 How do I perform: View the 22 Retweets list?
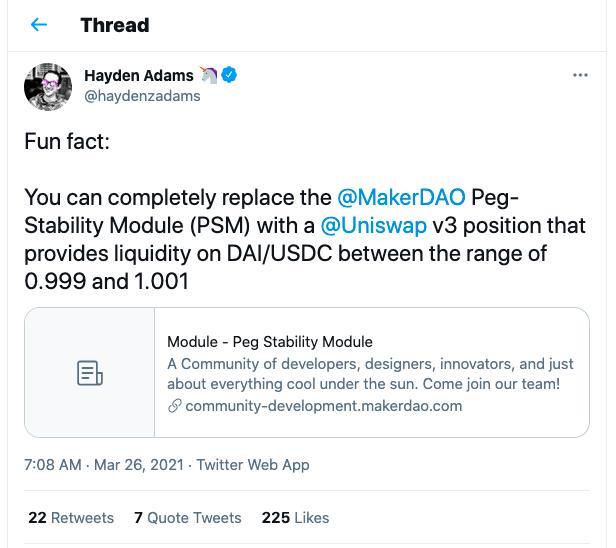pos(71,517)
